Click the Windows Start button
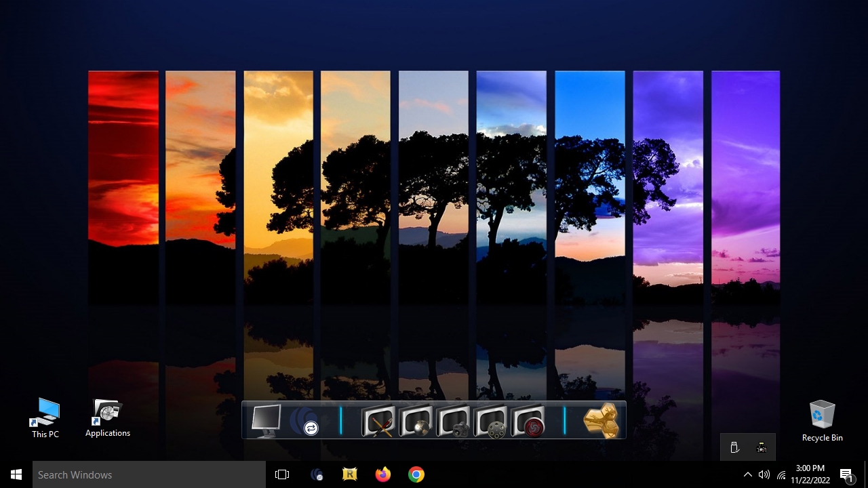The image size is (868, 488). pos(16,474)
